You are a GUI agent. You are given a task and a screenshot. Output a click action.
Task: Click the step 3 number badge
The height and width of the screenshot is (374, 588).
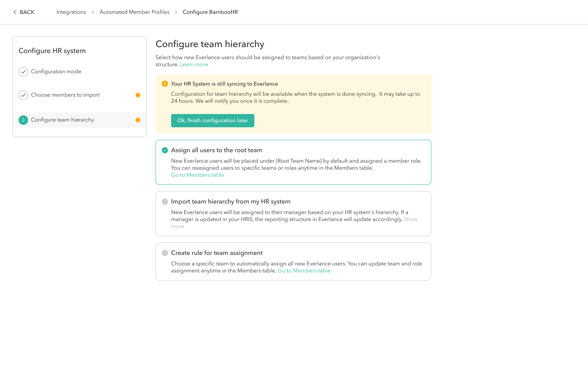pos(23,120)
